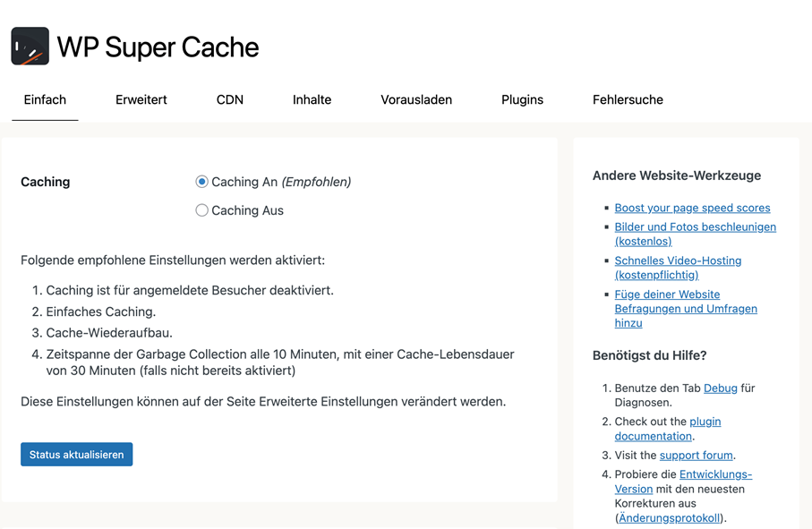Open the Boost your page speed scores link

pos(692,208)
